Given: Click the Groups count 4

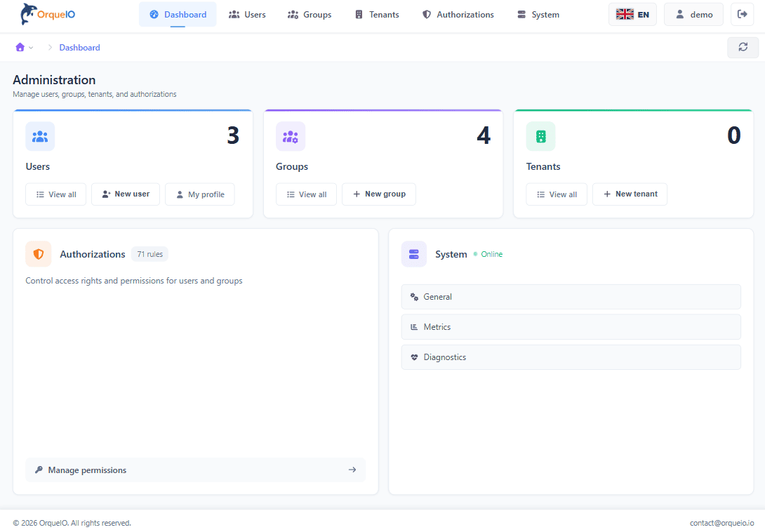Looking at the screenshot, I should pos(484,135).
